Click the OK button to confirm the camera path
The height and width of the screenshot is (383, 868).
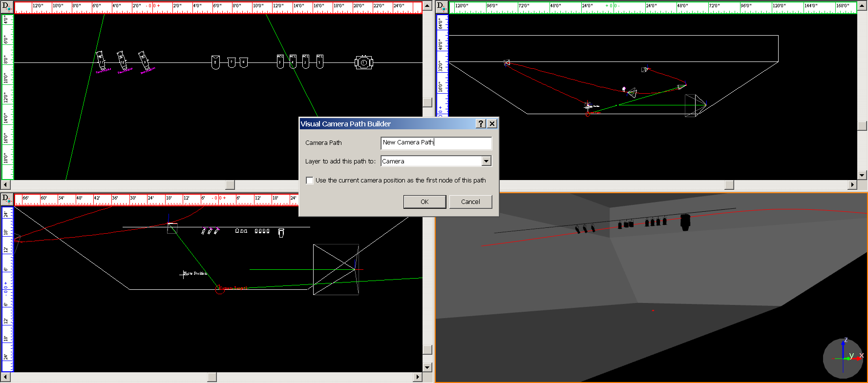(424, 202)
